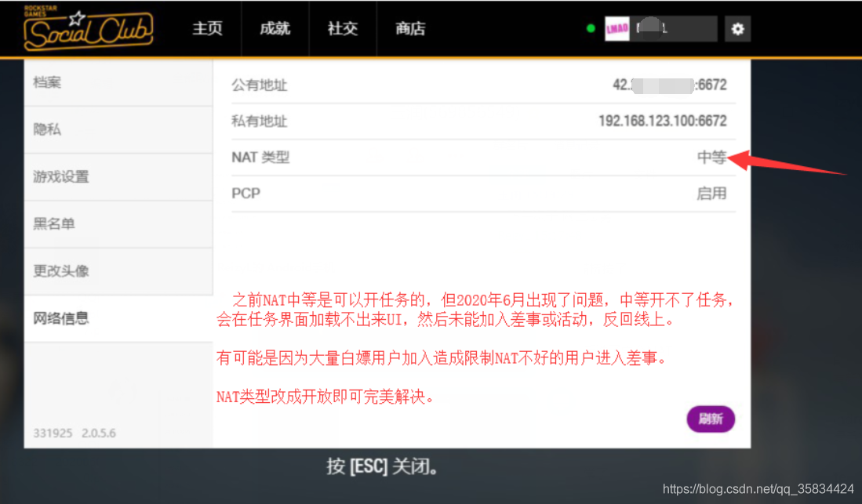Click the LMAO profile avatar badge
The height and width of the screenshot is (504, 862).
(x=616, y=28)
